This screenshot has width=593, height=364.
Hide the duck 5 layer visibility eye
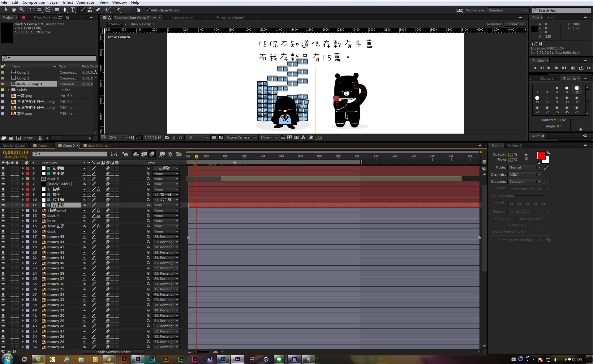[x=3, y=179]
